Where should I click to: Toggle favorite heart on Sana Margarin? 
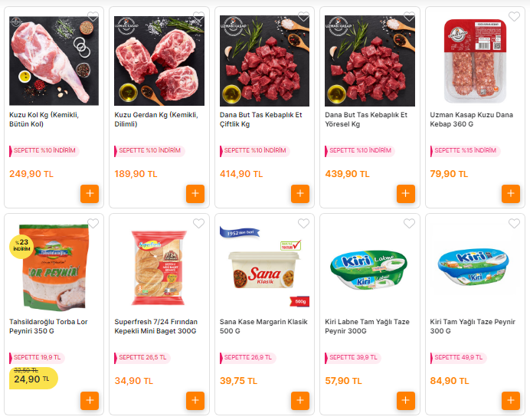point(303,223)
